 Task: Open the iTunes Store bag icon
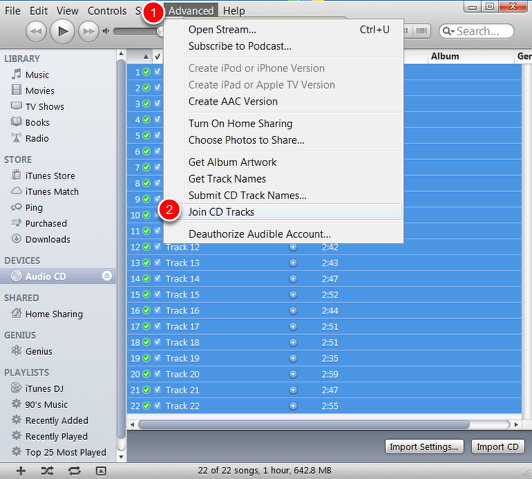tap(16, 175)
